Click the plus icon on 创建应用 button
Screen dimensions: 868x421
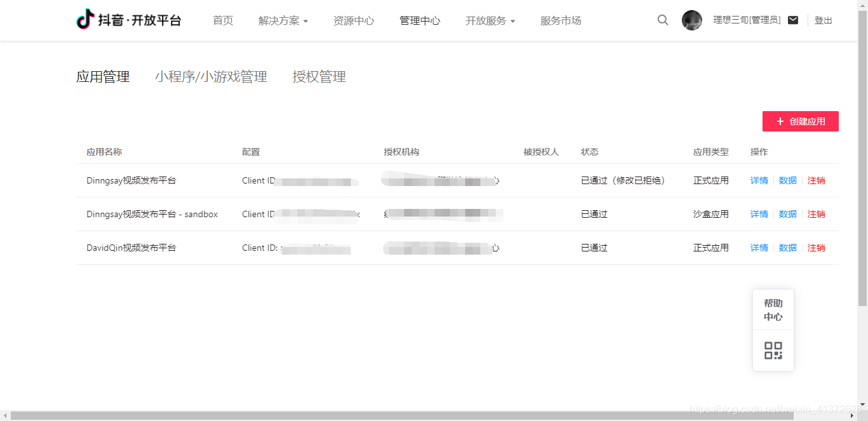pyautogui.click(x=780, y=121)
